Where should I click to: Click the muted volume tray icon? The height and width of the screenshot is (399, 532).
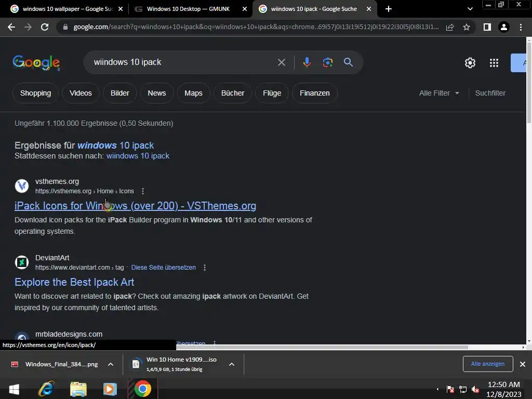[x=475, y=390]
